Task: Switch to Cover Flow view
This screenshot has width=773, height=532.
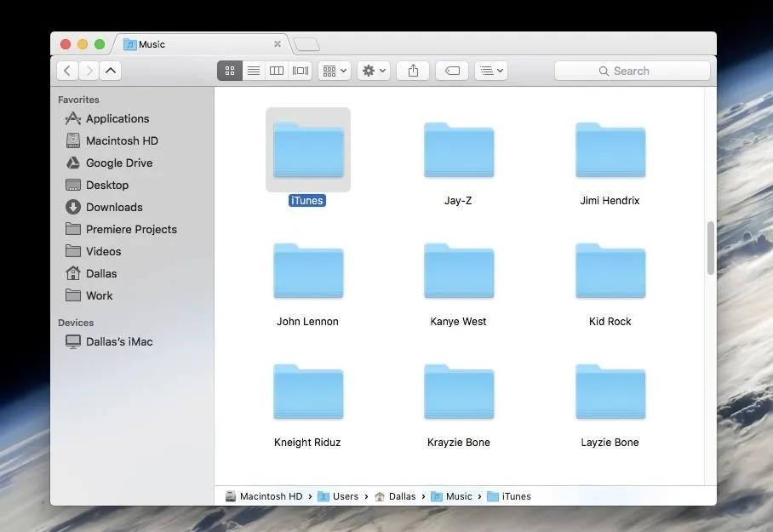Action: 301,71
